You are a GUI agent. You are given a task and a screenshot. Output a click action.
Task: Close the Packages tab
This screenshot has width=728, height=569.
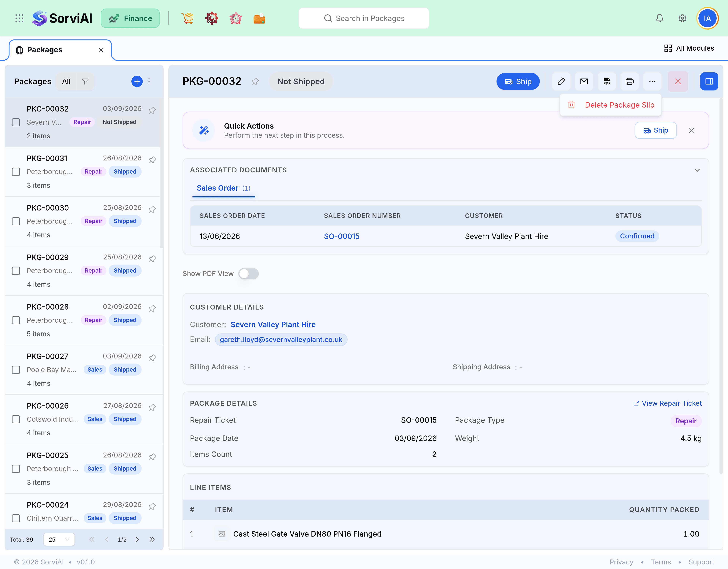(101, 50)
